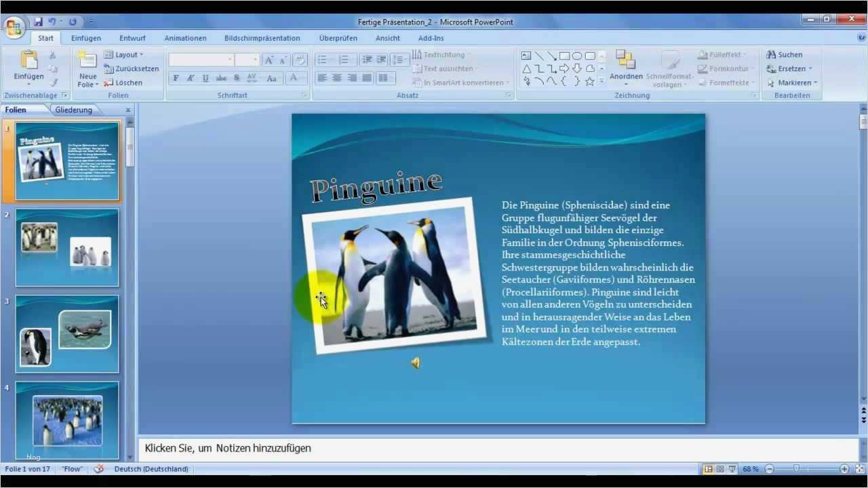Open the Animationen ribbon tab
Screen dimensions: 868x488
185,38
